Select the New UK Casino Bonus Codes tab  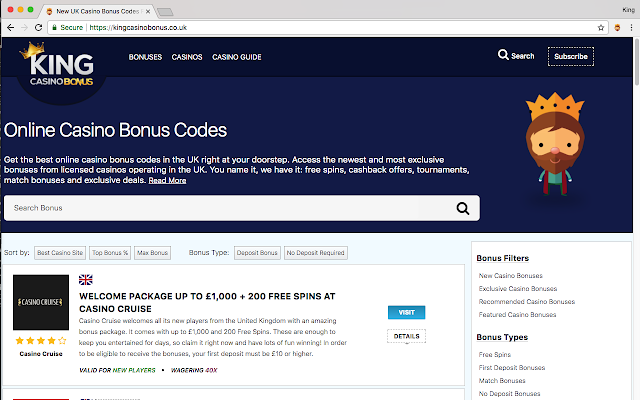click(97, 11)
